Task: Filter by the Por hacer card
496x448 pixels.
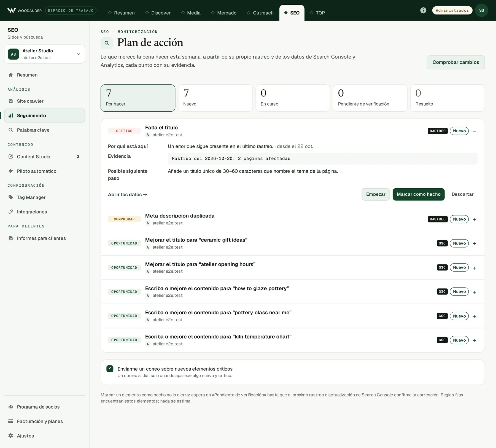Action: [138, 98]
